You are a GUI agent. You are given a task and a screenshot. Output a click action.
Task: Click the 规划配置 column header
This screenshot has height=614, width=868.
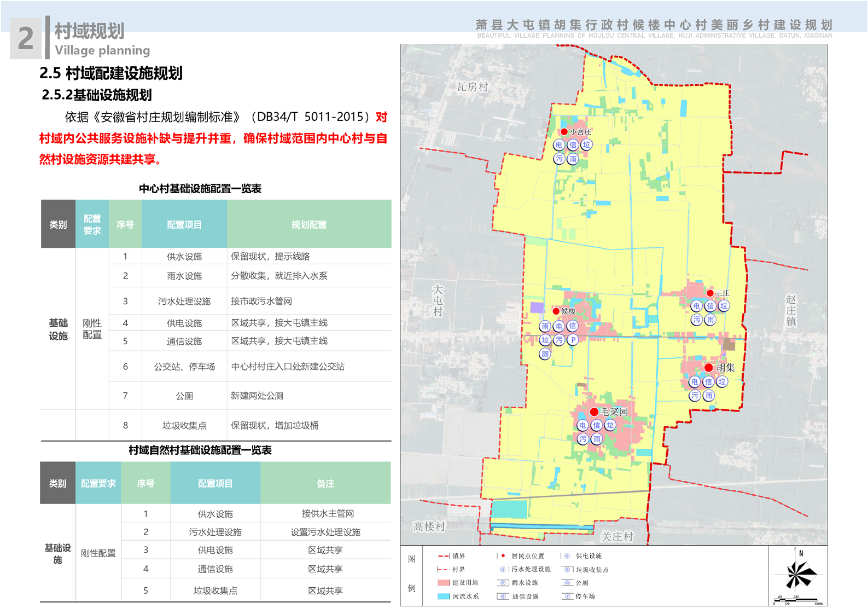(309, 224)
